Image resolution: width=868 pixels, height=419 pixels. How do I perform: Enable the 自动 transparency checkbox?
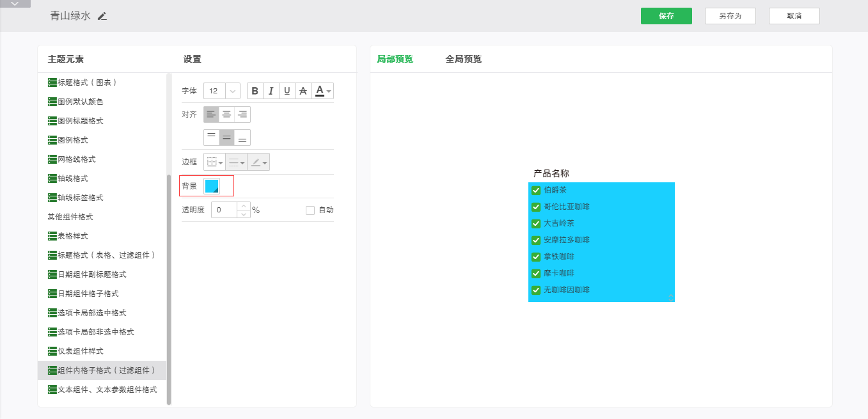pyautogui.click(x=310, y=210)
